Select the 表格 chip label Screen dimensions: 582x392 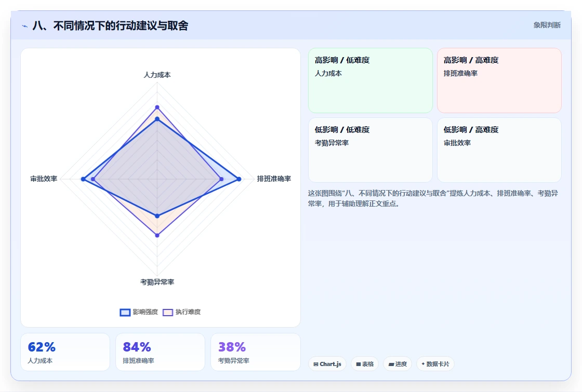pyautogui.click(x=368, y=364)
